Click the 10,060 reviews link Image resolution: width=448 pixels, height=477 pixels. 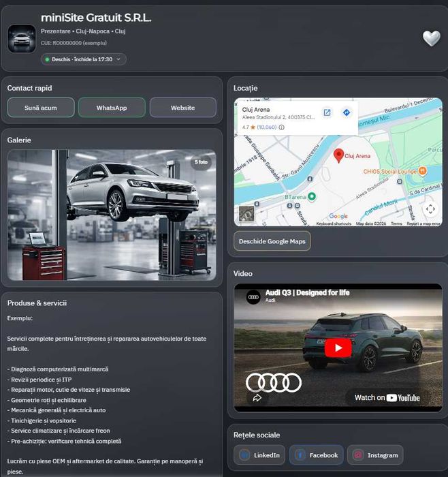(267, 127)
